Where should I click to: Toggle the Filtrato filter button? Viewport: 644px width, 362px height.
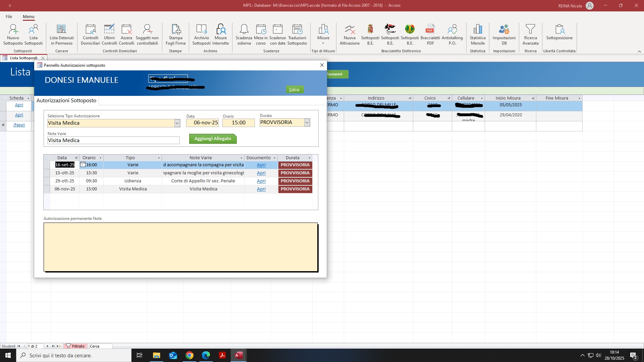[75, 346]
